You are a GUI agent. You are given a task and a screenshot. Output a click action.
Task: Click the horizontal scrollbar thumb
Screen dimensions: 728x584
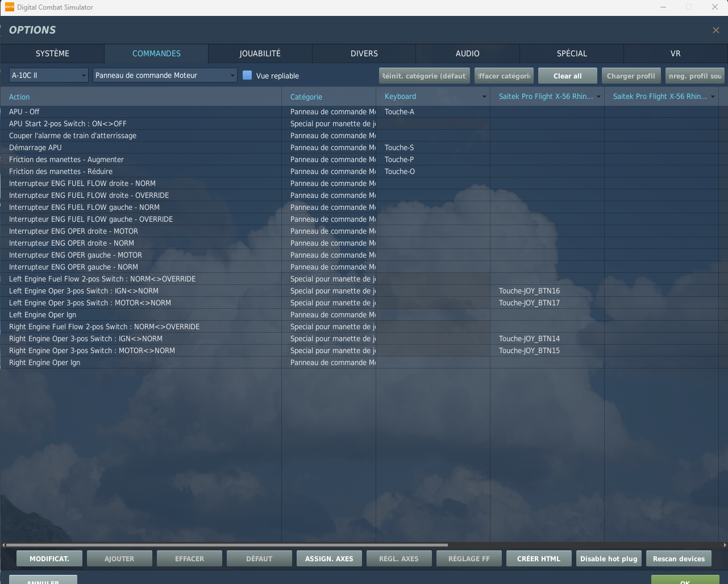[x=227, y=545]
